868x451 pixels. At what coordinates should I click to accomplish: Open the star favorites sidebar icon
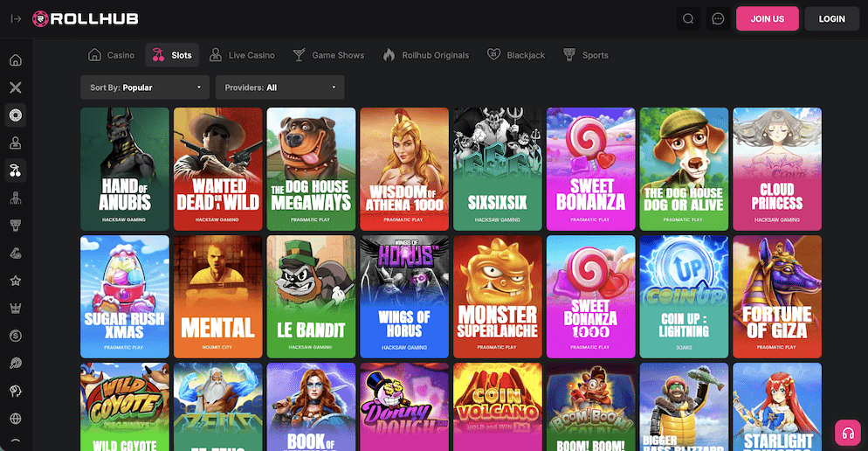tap(16, 281)
